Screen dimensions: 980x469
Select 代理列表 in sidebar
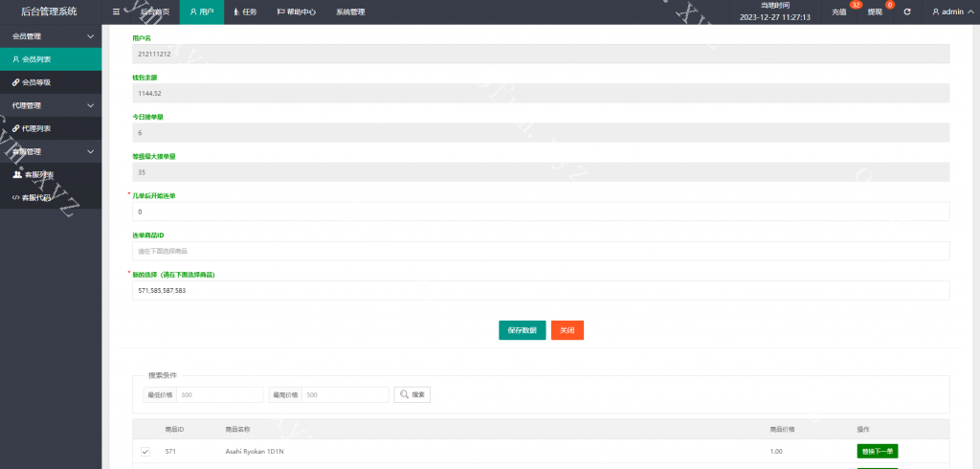click(x=51, y=129)
